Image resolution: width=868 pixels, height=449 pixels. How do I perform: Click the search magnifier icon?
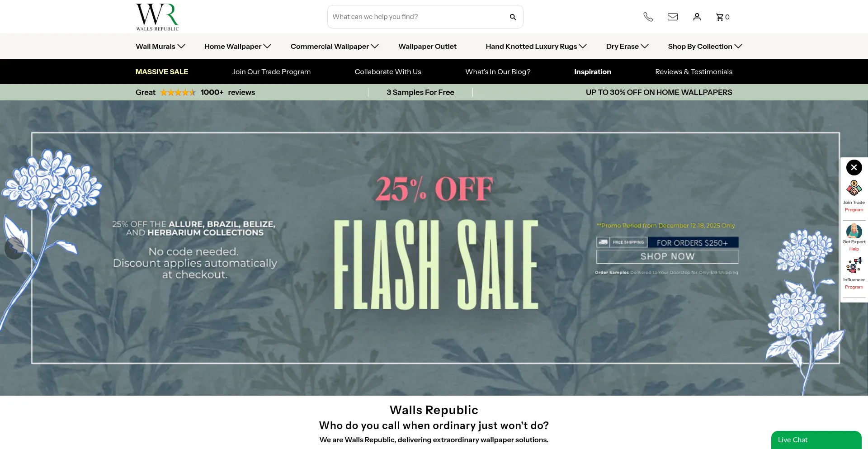pos(513,17)
